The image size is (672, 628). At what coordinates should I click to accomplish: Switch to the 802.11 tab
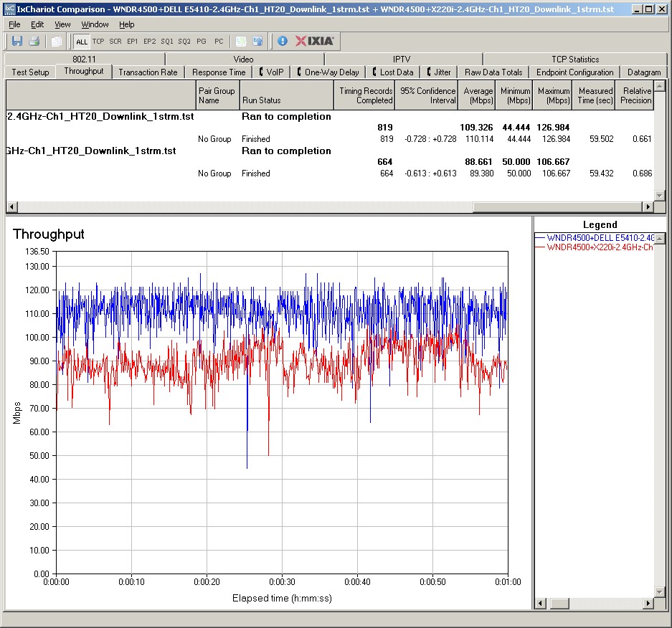[x=84, y=59]
